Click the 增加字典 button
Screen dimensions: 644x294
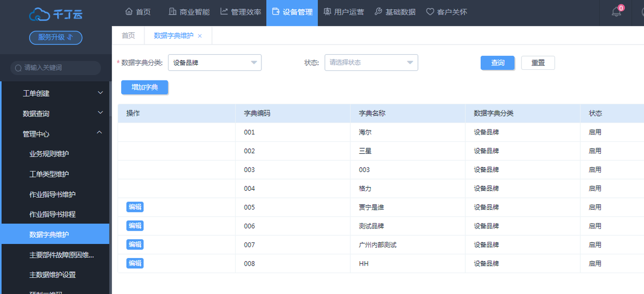[145, 87]
